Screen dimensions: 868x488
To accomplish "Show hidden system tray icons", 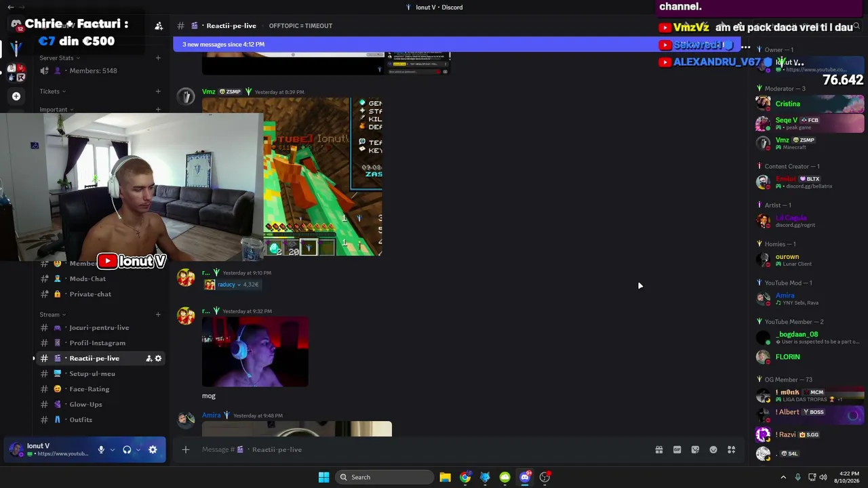I will coord(783,477).
